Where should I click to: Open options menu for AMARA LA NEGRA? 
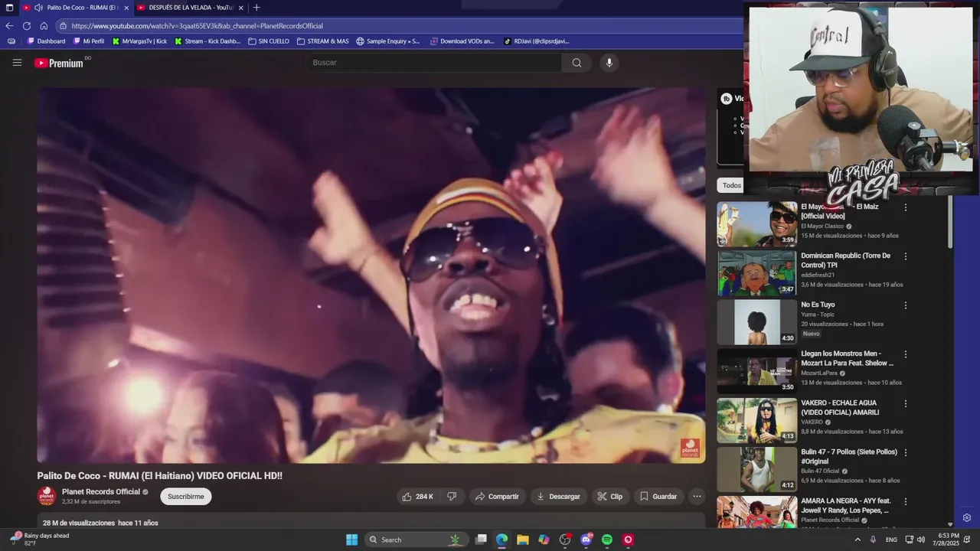click(906, 501)
